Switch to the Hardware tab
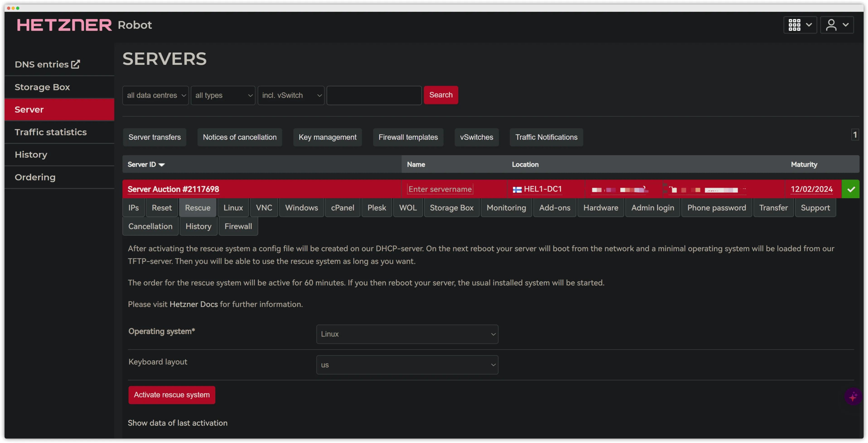This screenshot has height=443, width=868. [x=601, y=208]
